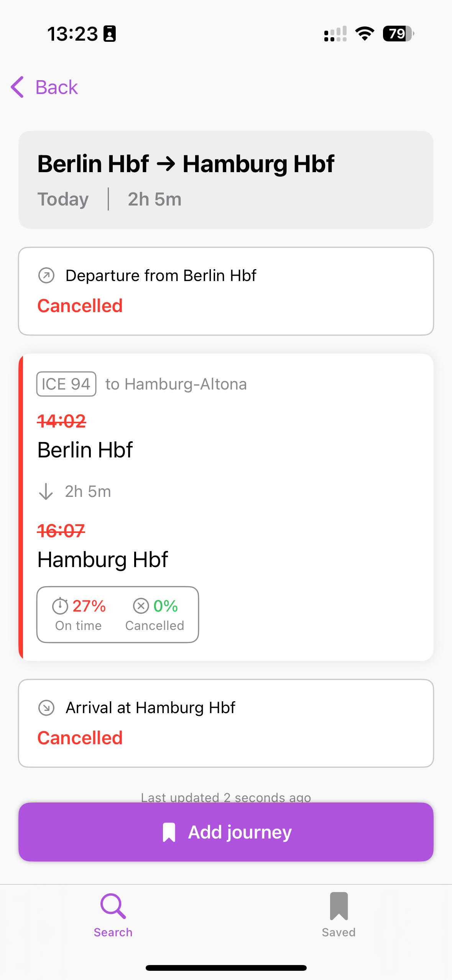Switch to the Saved tab
This screenshot has width=452, height=980.
(x=339, y=915)
